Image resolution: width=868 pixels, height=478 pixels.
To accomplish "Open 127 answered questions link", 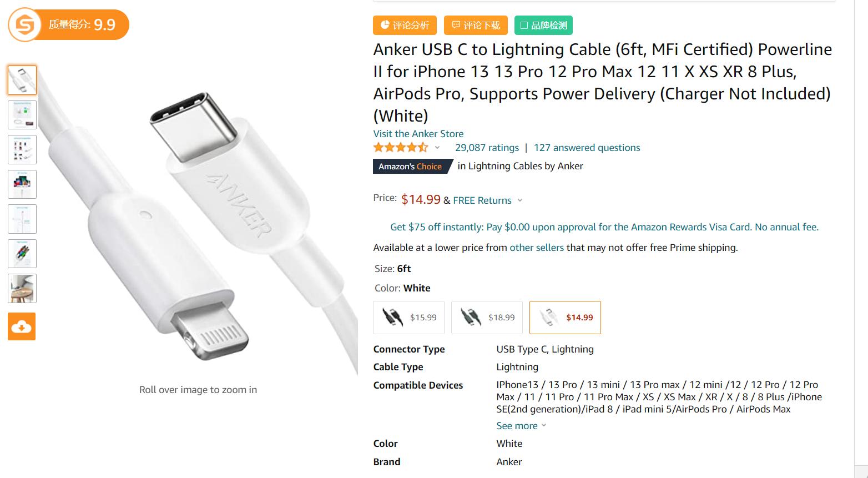I will click(x=587, y=148).
